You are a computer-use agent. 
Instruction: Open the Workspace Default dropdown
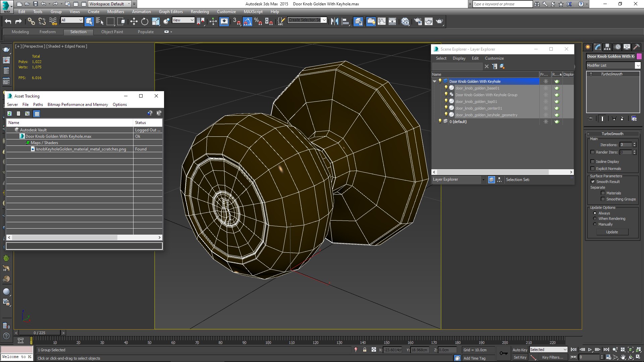pos(110,4)
